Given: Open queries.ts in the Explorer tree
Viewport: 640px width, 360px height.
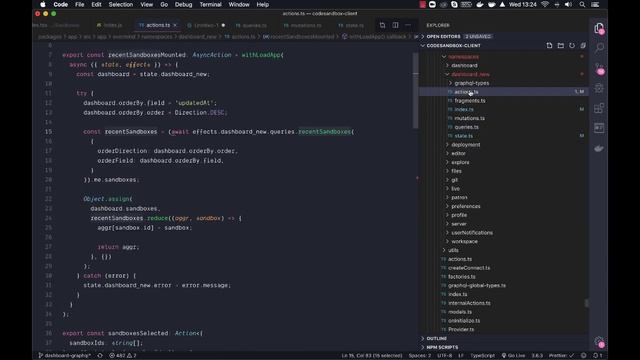Looking at the screenshot, I should pyautogui.click(x=466, y=127).
